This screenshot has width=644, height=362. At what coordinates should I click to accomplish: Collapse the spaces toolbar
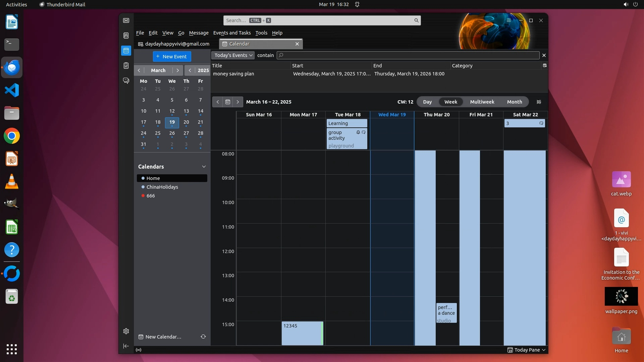(x=126, y=346)
